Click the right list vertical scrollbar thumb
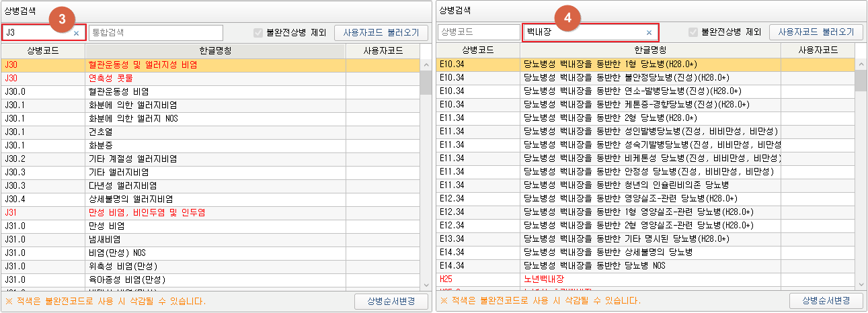Screen dimensions: 868x313 click(860, 81)
